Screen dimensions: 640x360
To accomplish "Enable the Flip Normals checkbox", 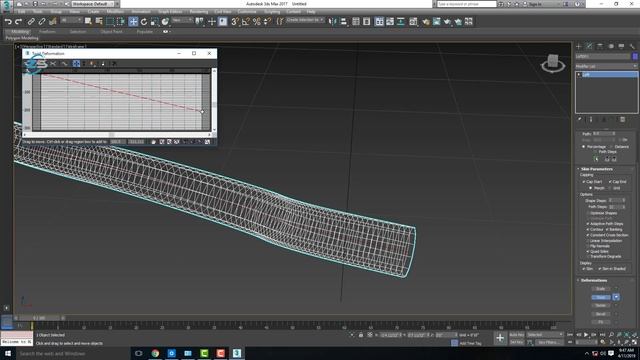I will tap(588, 246).
